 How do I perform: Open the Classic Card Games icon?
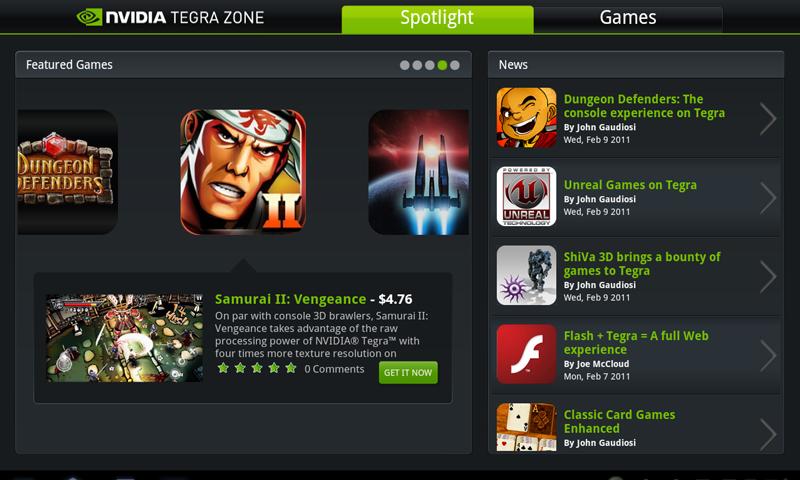click(x=527, y=427)
